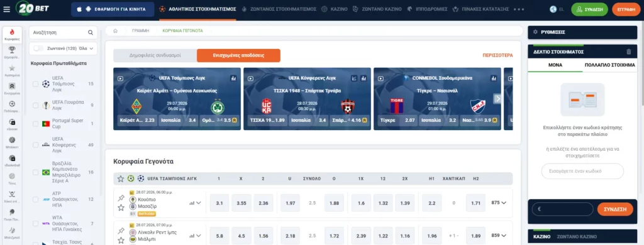
Task: Check Portugal Super Cup checkbox
Action: pos(36,124)
